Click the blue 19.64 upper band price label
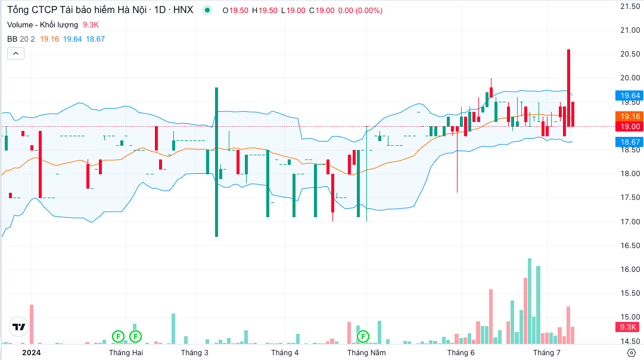Image resolution: width=644 pixels, height=360 pixels. click(630, 96)
